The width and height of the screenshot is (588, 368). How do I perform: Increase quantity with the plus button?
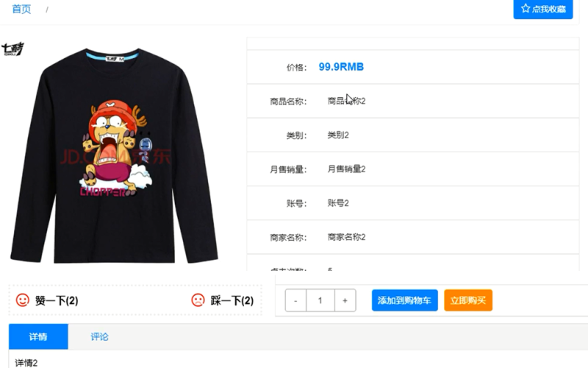click(345, 300)
